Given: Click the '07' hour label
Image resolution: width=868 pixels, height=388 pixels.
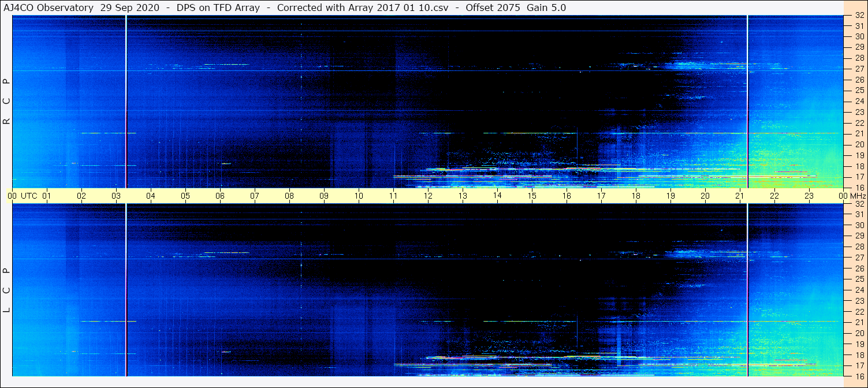Looking at the screenshot, I should click(x=255, y=196).
